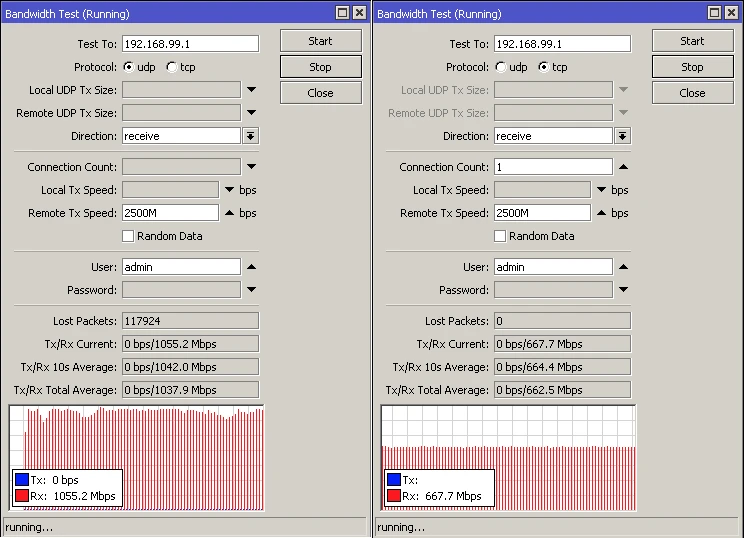Click Password field in left window
This screenshot has height=538, width=744.
pos(181,289)
